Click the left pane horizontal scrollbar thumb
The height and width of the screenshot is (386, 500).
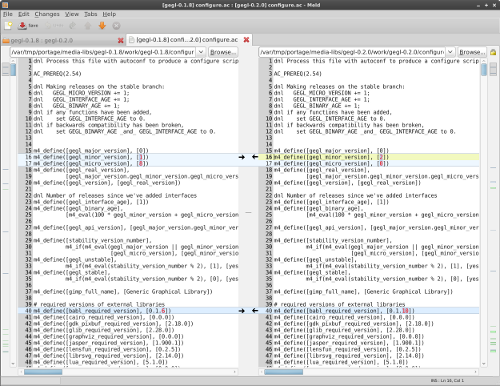click(43, 372)
